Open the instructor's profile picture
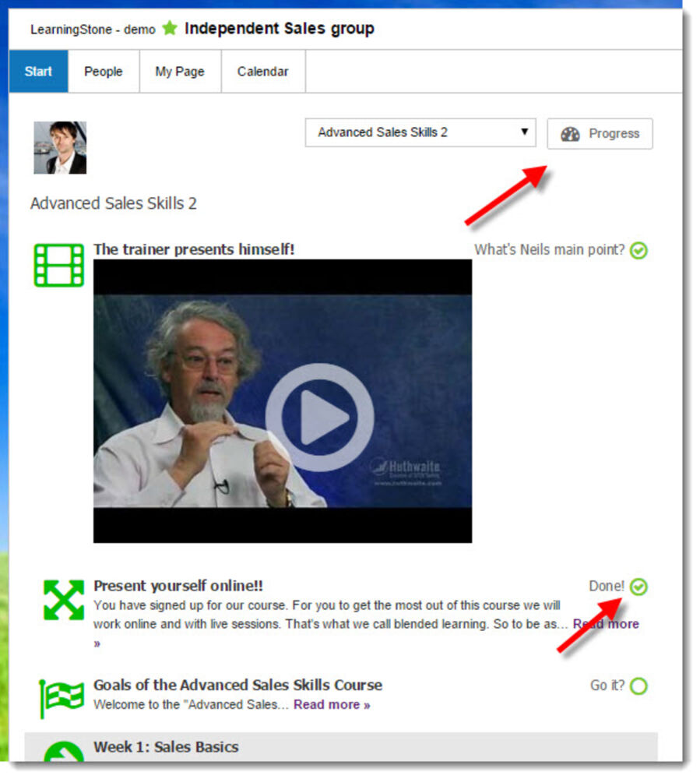Screen dimensions: 700x779 [x=61, y=147]
